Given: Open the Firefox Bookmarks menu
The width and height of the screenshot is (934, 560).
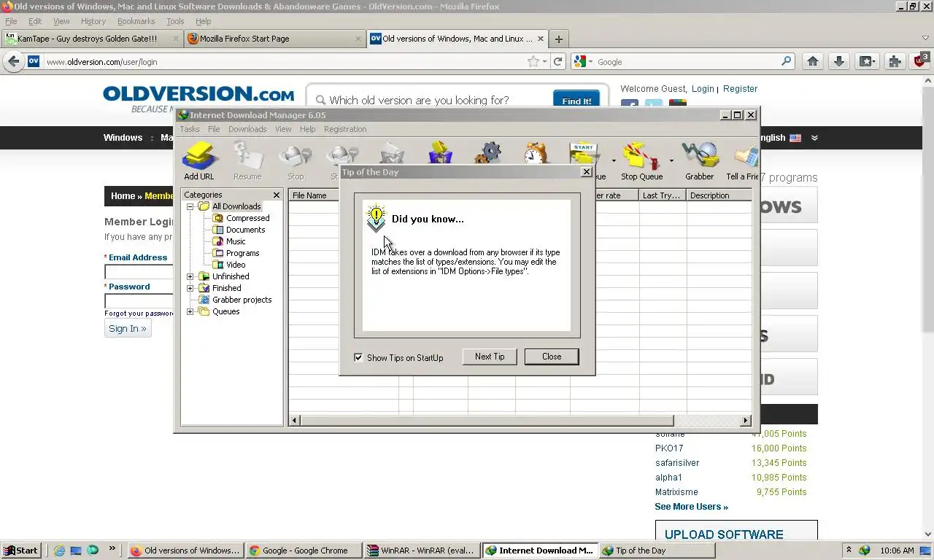Looking at the screenshot, I should point(136,21).
